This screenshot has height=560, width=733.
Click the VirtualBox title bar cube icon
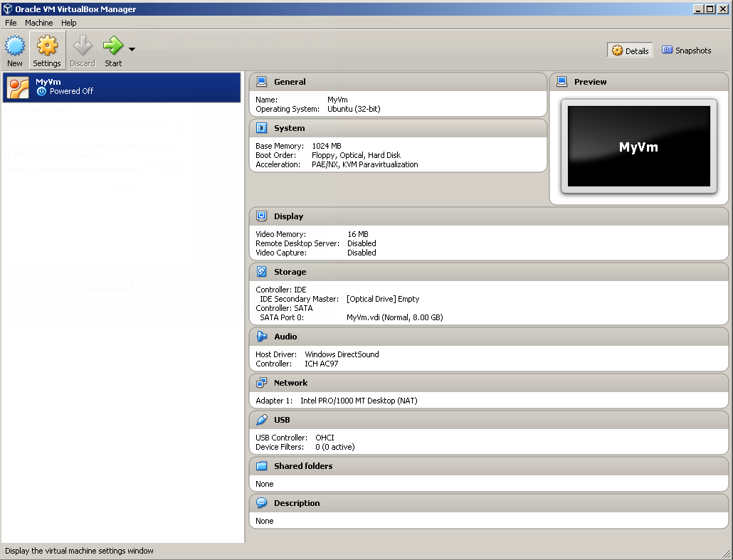(x=8, y=9)
